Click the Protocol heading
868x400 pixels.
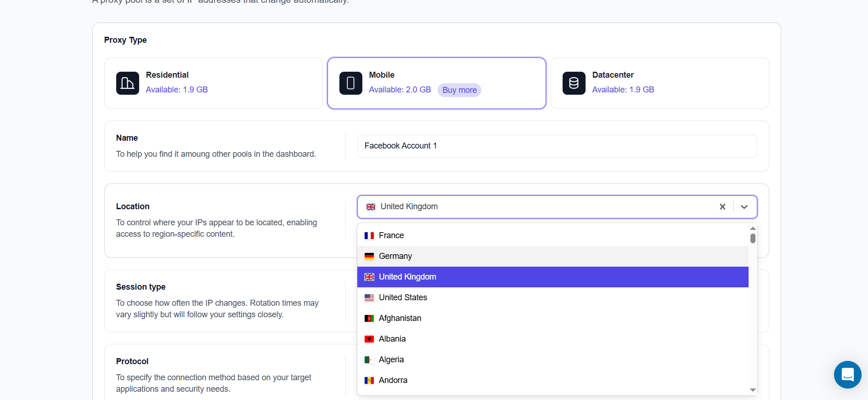tap(132, 361)
